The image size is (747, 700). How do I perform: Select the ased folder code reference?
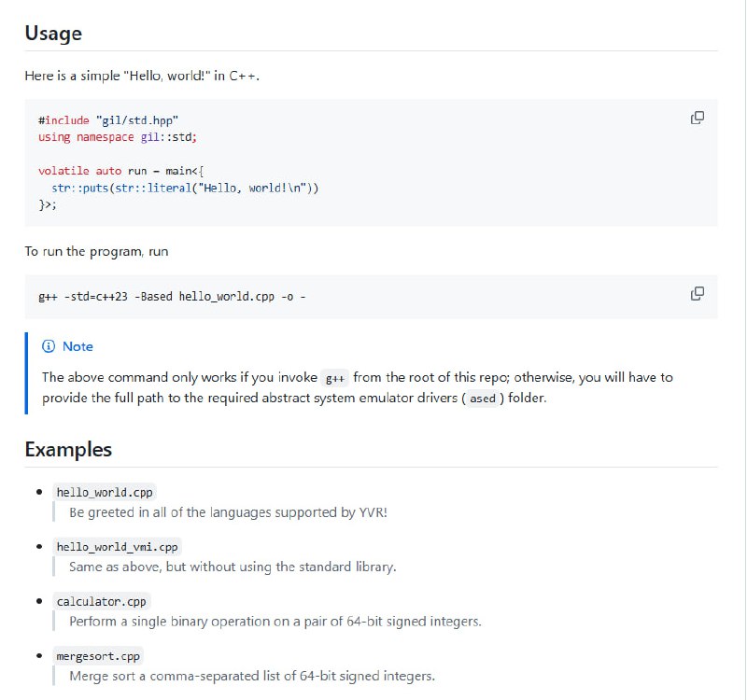483,399
